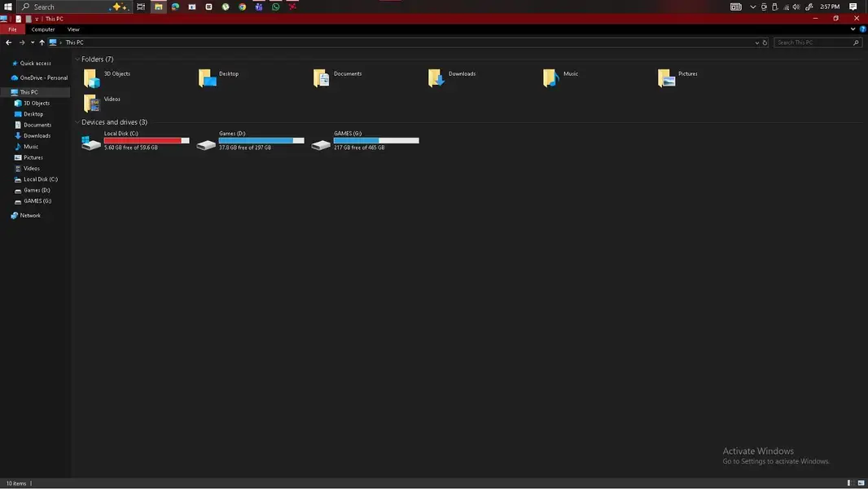Viewport: 868px width, 489px height.
Task: Expand the ribbon with the chevron
Action: 853,29
